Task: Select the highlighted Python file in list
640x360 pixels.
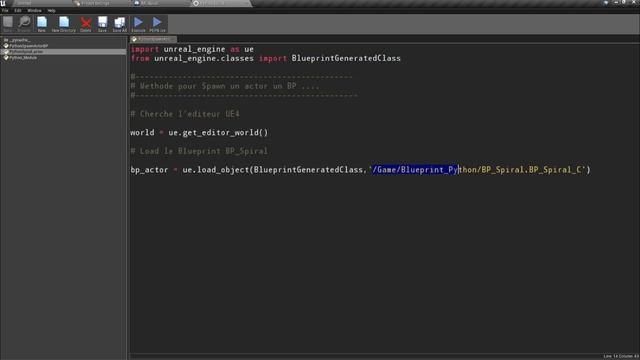Action: (x=63, y=52)
